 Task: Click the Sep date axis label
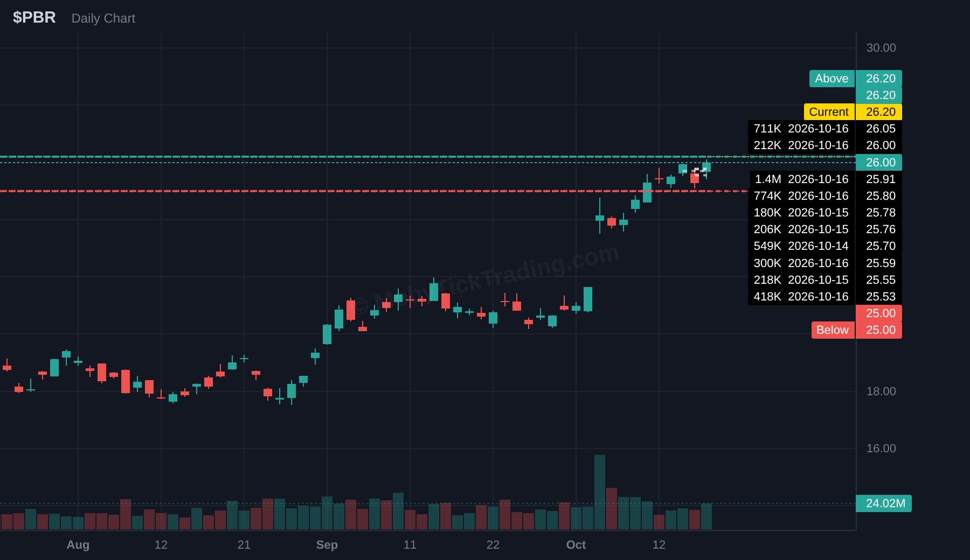coord(327,545)
